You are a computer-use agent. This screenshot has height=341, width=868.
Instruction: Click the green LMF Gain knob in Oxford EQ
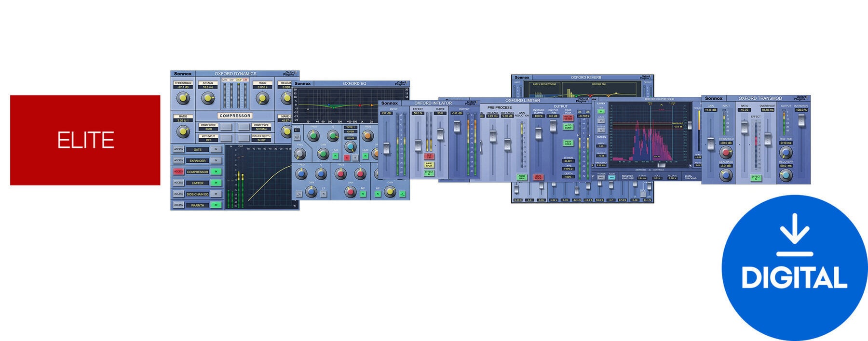[x=323, y=154]
